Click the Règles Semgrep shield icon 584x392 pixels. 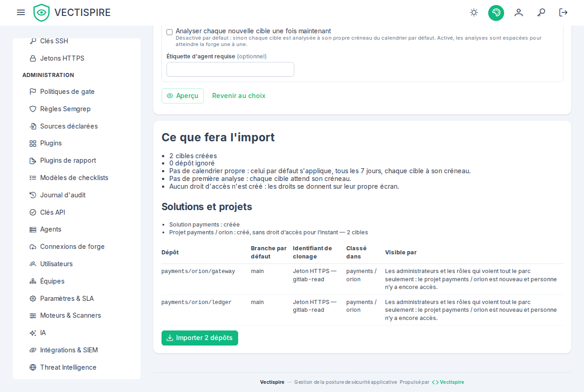33,109
